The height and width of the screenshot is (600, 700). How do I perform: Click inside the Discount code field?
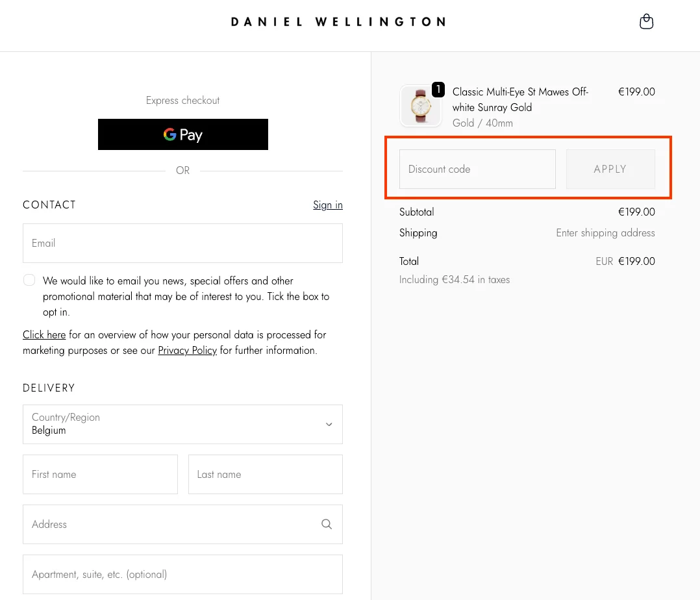tap(477, 169)
